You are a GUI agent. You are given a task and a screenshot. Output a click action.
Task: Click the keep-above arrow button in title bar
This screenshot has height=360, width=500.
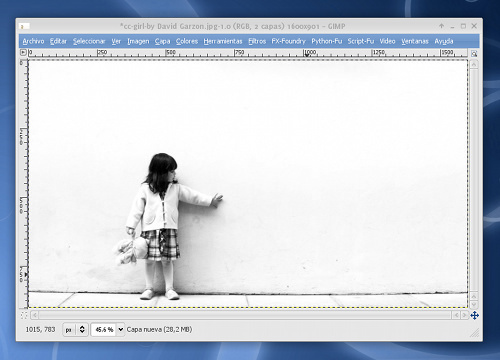[442, 26]
